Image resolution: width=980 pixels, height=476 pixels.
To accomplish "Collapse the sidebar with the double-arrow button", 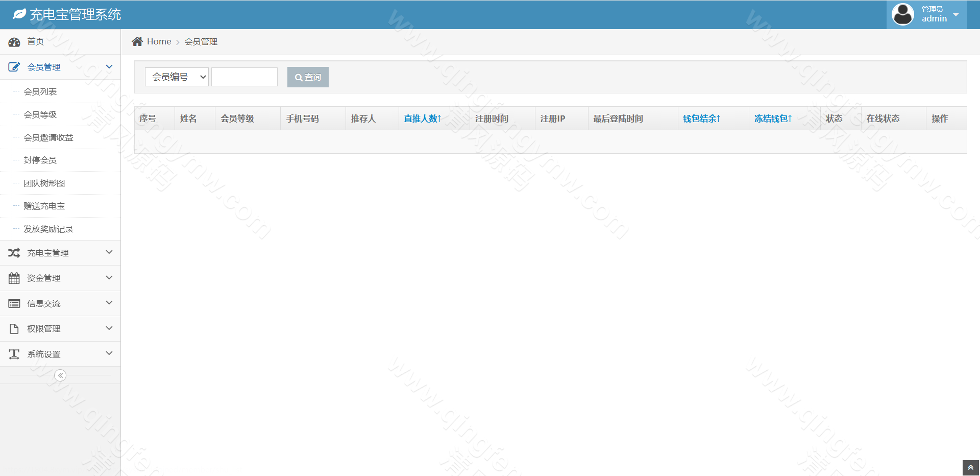I will click(60, 375).
